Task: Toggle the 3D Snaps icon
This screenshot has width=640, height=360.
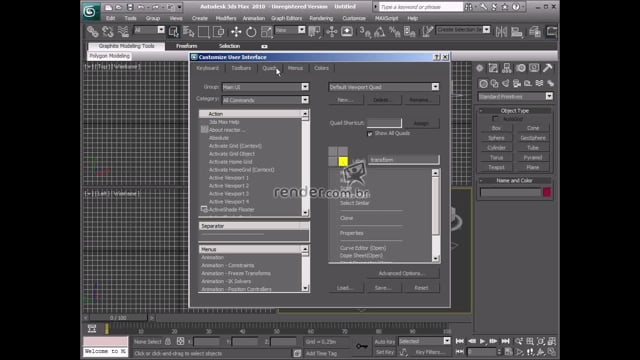Action: point(364,31)
